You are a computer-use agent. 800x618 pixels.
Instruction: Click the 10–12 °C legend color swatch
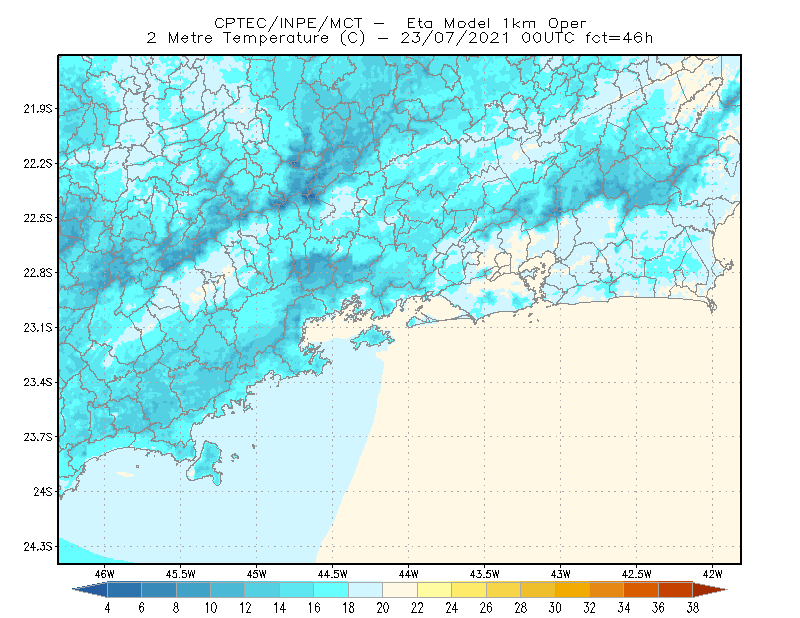[228, 590]
